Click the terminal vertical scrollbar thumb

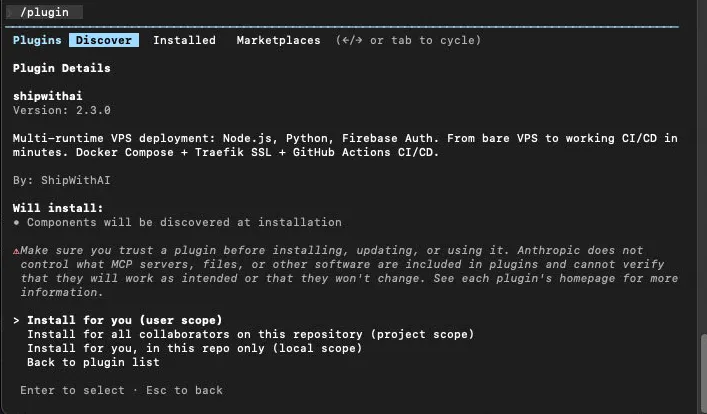(703, 373)
